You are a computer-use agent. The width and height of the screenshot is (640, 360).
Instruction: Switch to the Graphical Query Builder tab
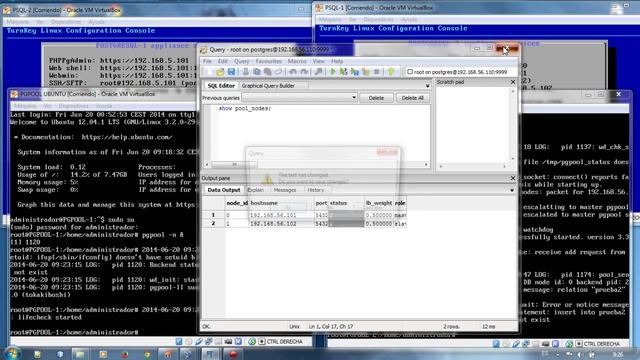point(268,86)
